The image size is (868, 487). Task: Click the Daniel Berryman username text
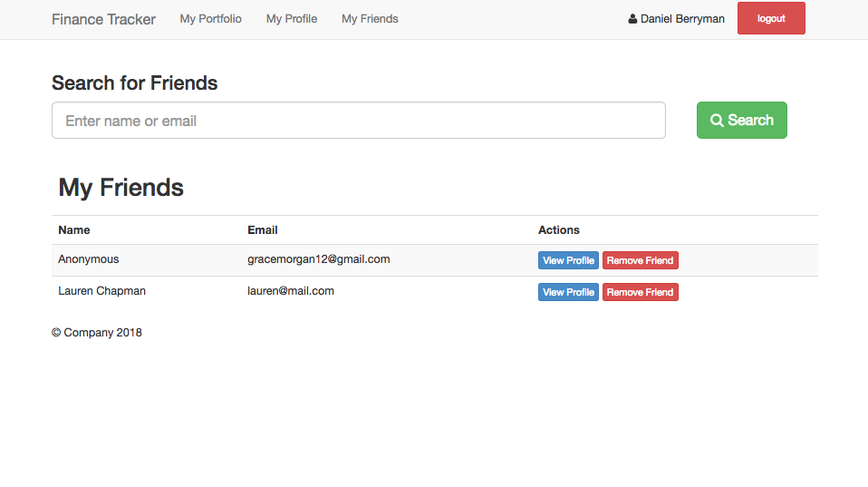[x=682, y=19]
